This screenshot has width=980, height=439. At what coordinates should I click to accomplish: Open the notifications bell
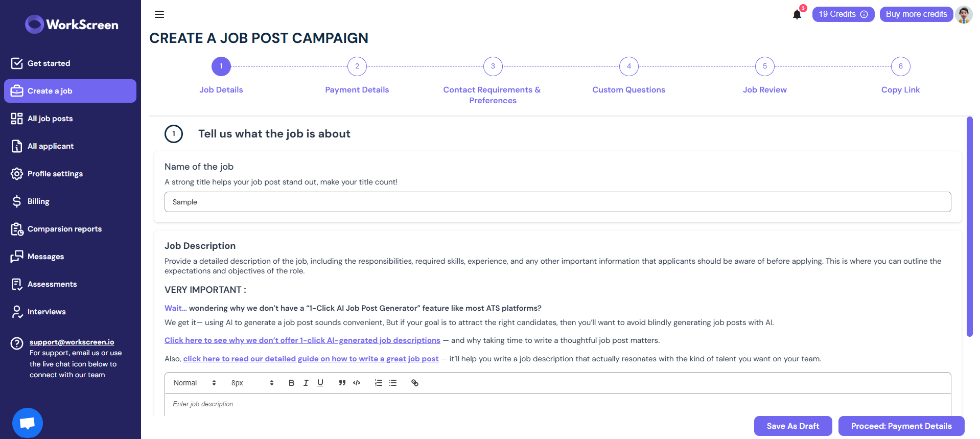pyautogui.click(x=797, y=14)
